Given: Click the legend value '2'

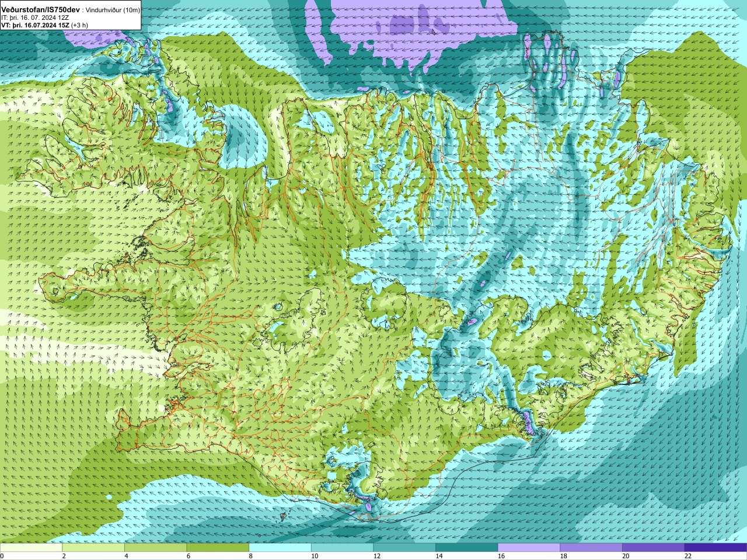Looking at the screenshot, I should 64,556.
